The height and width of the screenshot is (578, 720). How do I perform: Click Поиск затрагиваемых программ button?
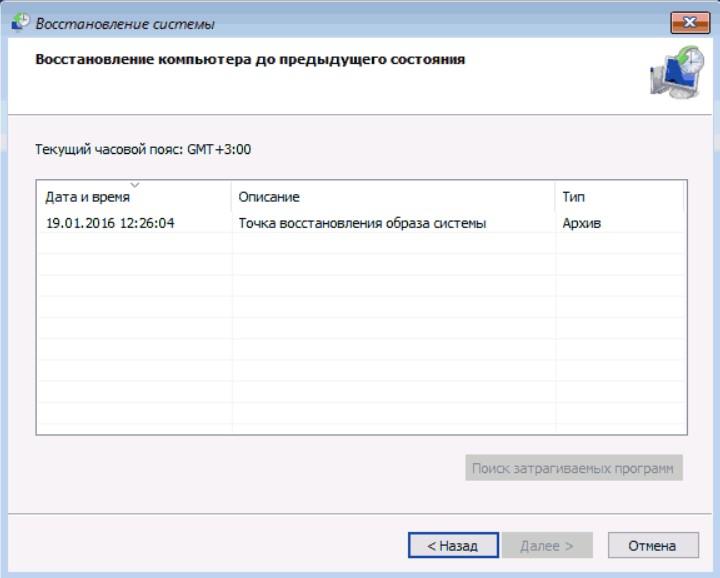coord(574,468)
